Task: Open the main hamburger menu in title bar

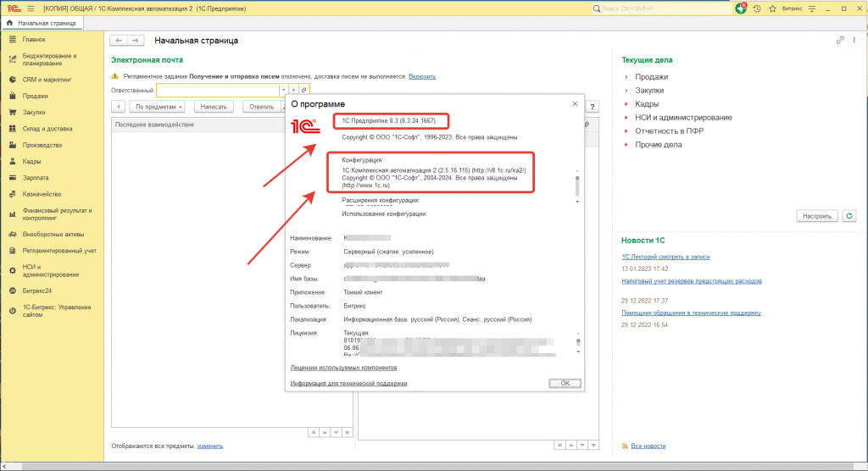Action: click(x=30, y=8)
